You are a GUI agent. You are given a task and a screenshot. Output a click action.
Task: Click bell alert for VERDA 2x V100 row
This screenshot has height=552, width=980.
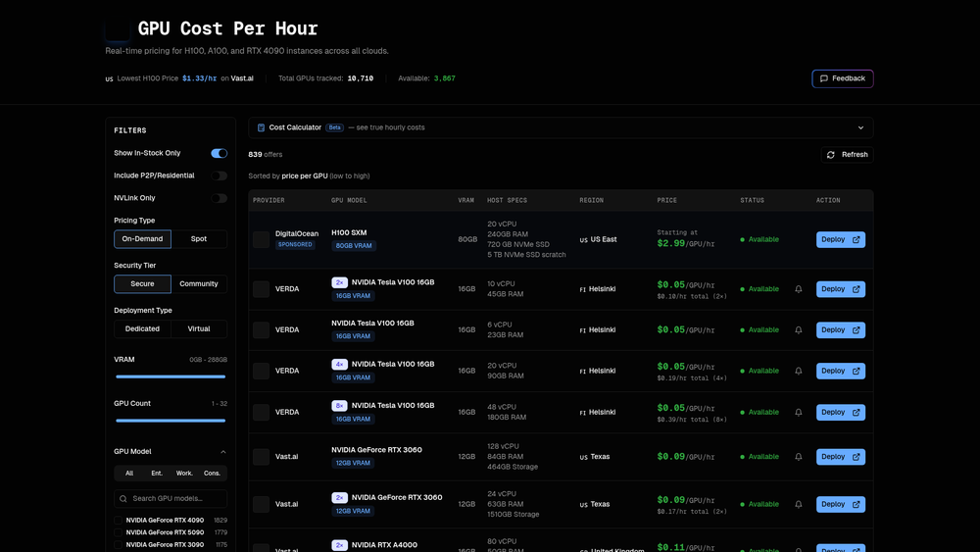(798, 289)
